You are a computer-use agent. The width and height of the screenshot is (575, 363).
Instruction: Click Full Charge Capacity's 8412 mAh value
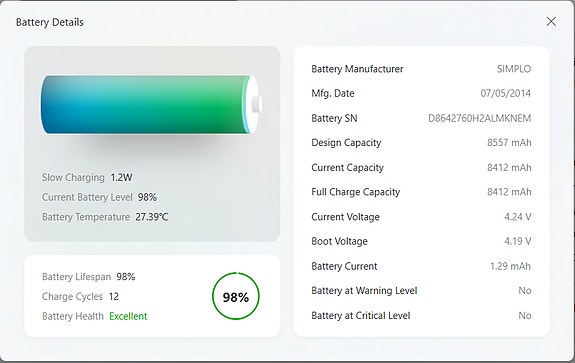(509, 192)
